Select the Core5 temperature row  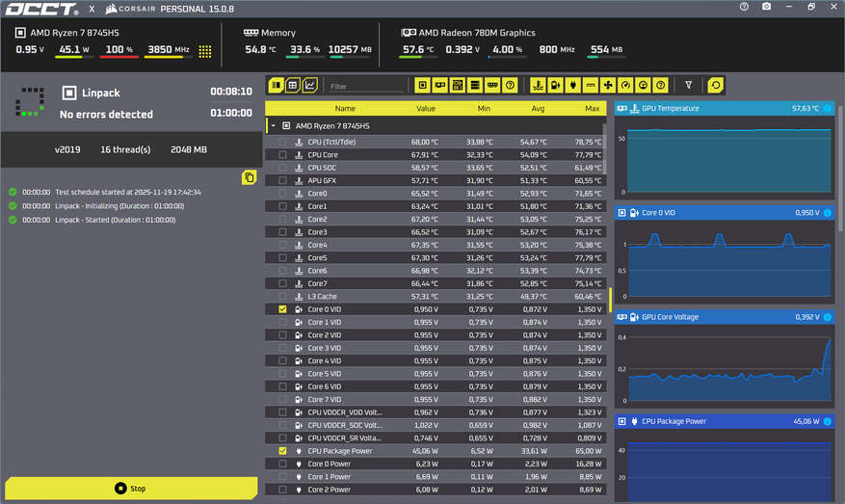435,257
